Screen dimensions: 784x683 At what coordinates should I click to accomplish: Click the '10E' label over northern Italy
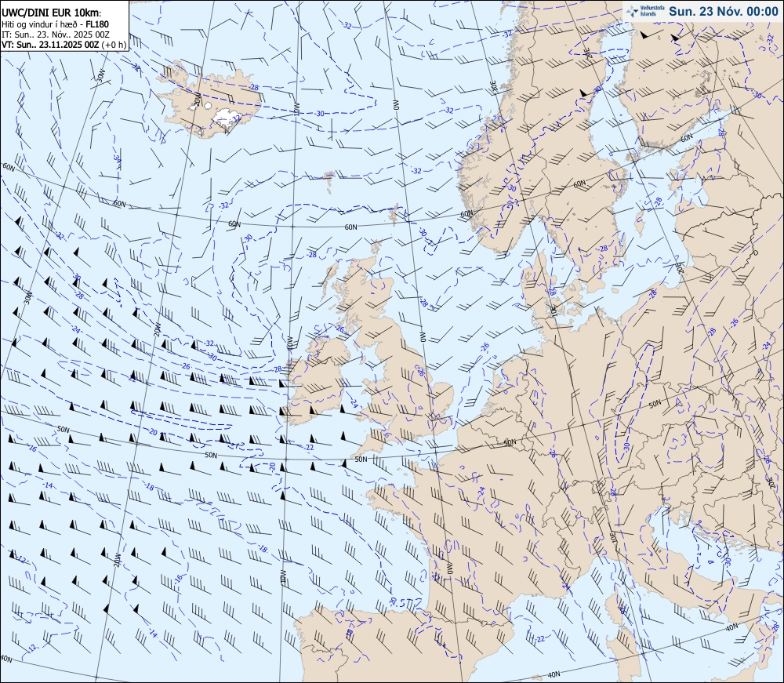(614, 536)
